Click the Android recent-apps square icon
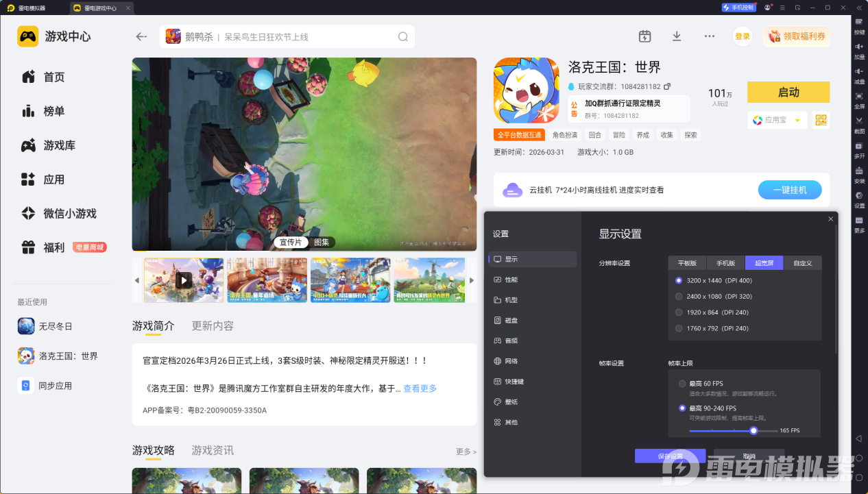This screenshot has width=868, height=494. click(x=858, y=477)
